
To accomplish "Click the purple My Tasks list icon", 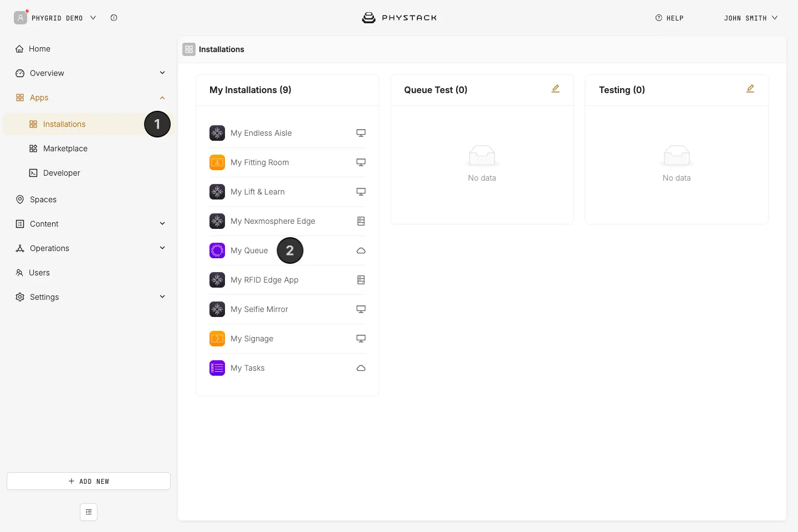I will [217, 368].
